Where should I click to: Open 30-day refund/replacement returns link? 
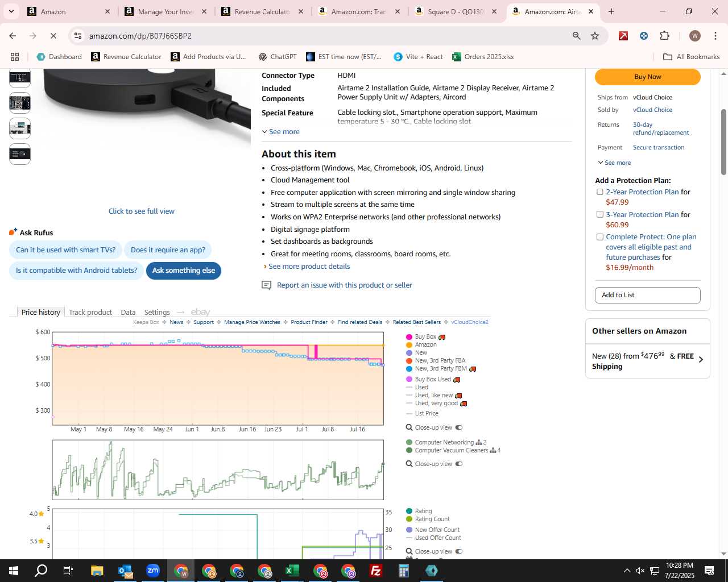click(661, 128)
